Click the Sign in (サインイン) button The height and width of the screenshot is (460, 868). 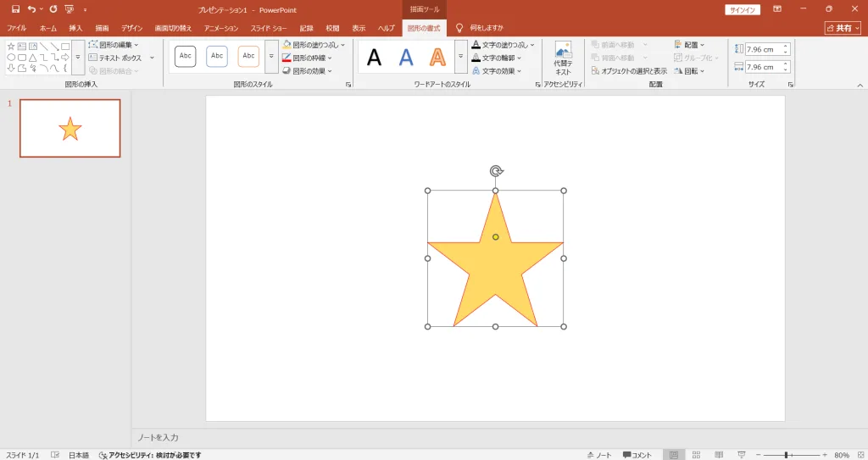click(743, 10)
